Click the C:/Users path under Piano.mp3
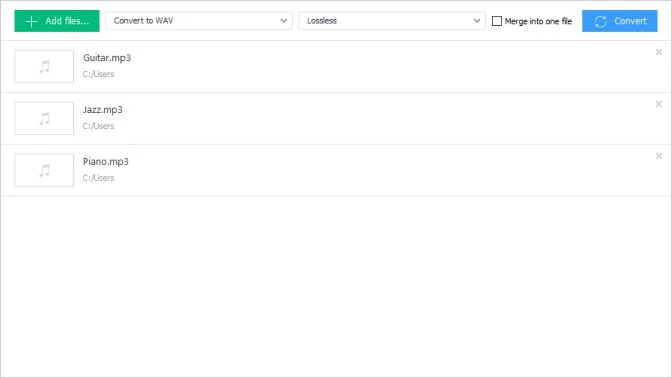The height and width of the screenshot is (378, 672). tap(99, 178)
